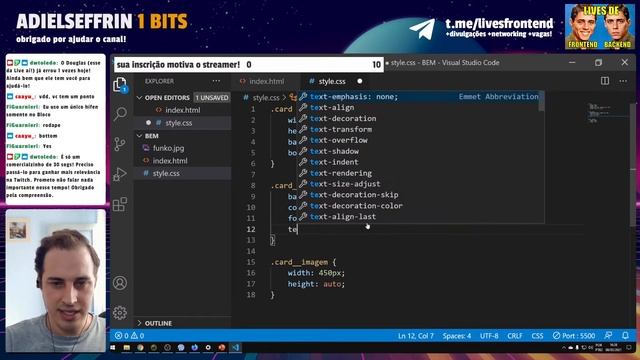
Task: Click the streamer webcam feed
Action: pos(56,280)
